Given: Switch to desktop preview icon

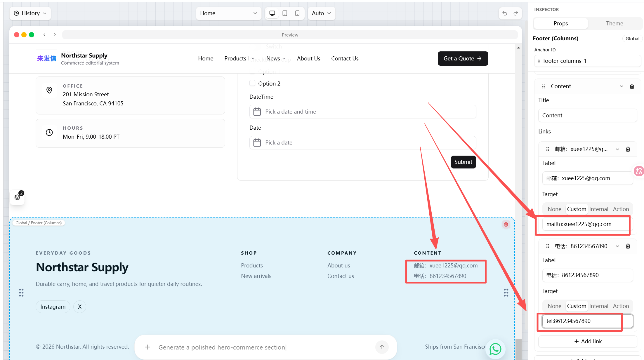Looking at the screenshot, I should point(272,13).
